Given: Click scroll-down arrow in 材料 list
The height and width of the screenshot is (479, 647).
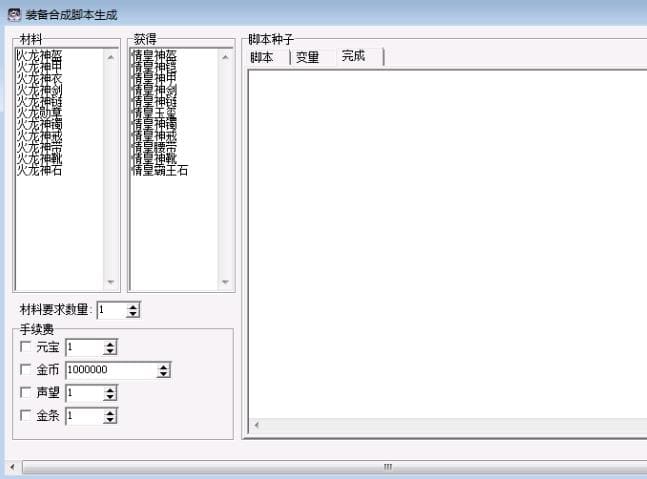Looking at the screenshot, I should (x=111, y=282).
